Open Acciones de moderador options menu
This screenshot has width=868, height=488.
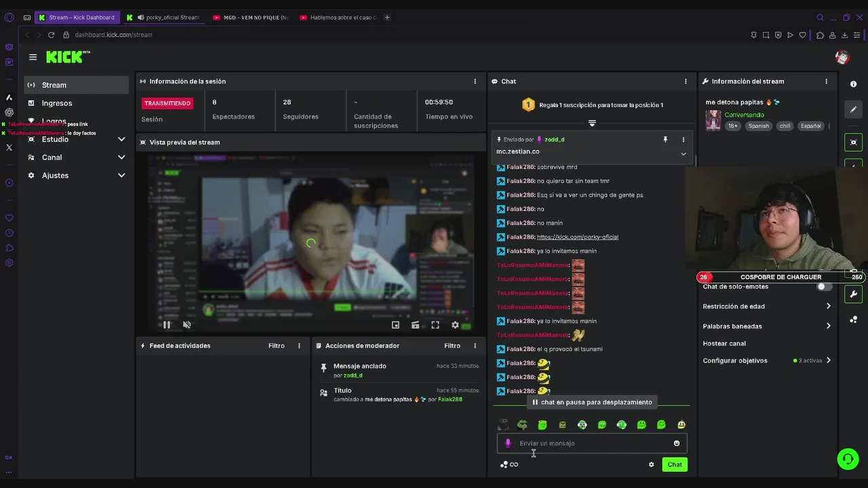tap(475, 346)
